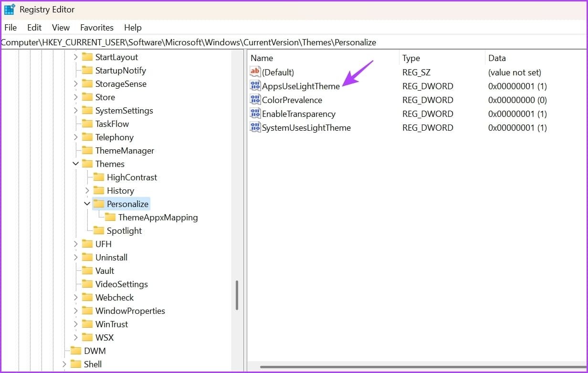The height and width of the screenshot is (373, 588).
Task: Click the ColorPrevalence DWORD icon
Action: coord(255,100)
